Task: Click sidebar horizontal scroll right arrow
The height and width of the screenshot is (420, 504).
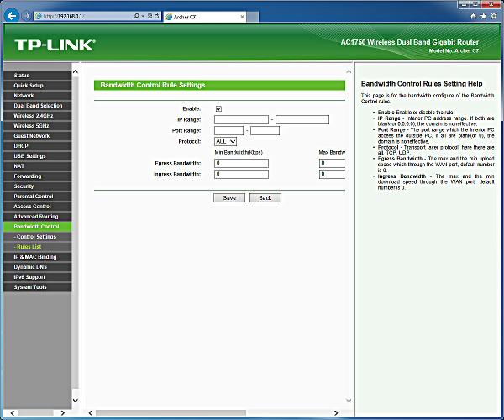Action: [63, 413]
